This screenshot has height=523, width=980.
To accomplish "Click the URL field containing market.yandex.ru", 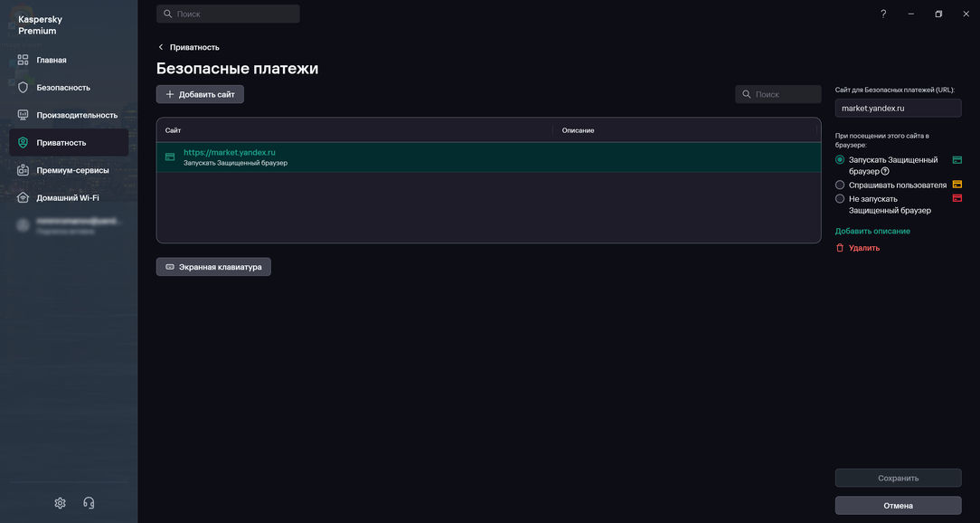I will pos(898,109).
